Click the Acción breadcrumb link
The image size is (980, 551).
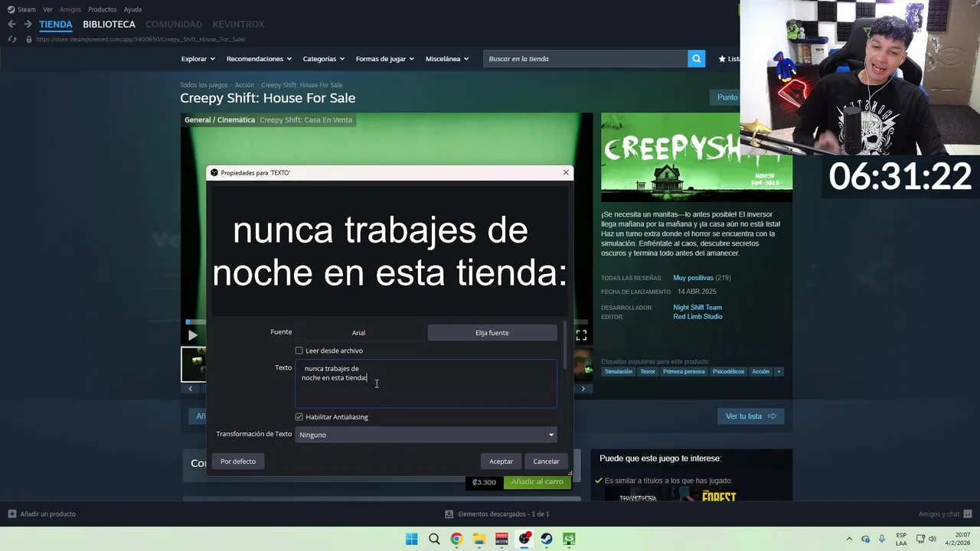coord(244,85)
